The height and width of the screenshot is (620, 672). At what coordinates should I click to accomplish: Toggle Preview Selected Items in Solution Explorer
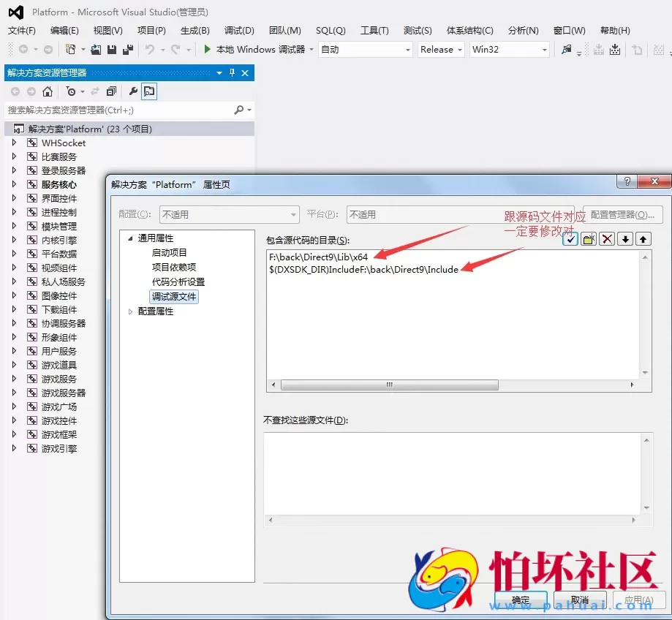tap(151, 92)
